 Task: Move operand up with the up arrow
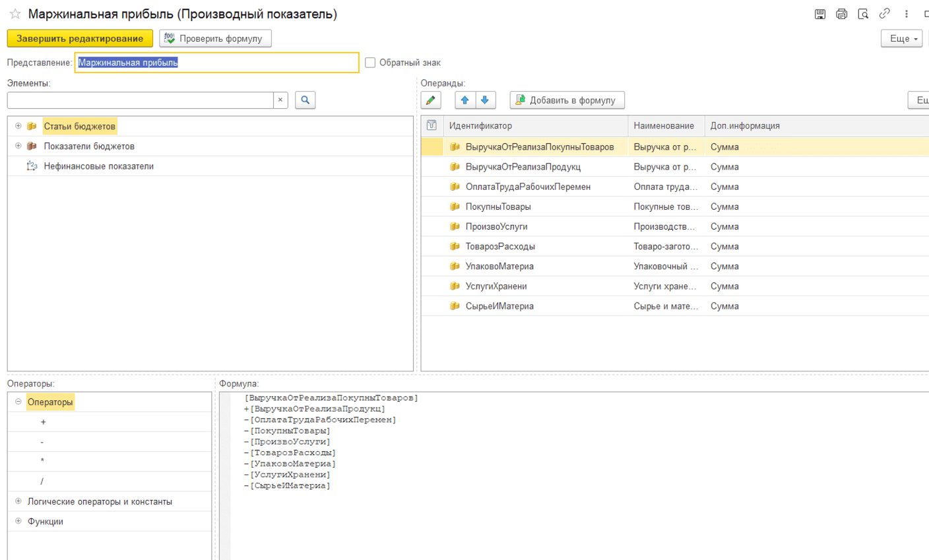[x=464, y=100]
